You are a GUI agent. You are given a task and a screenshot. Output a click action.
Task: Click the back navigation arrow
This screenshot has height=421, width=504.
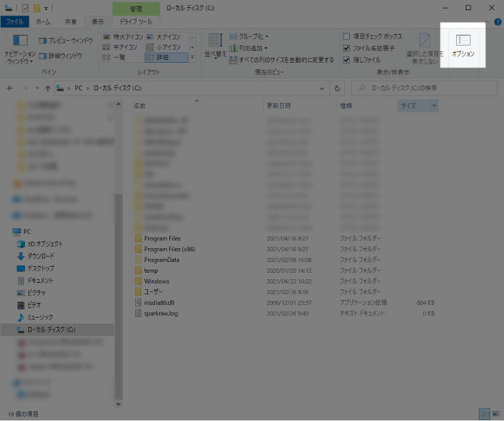coord(10,88)
